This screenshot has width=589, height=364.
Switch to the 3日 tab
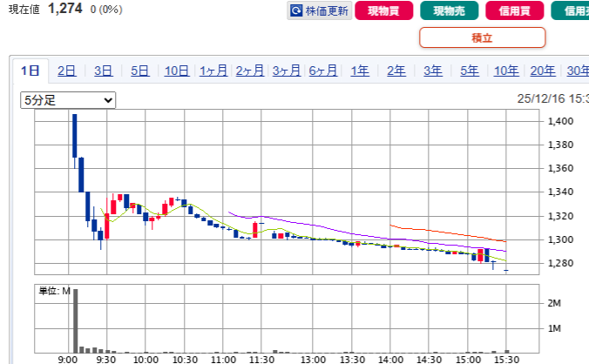(104, 71)
